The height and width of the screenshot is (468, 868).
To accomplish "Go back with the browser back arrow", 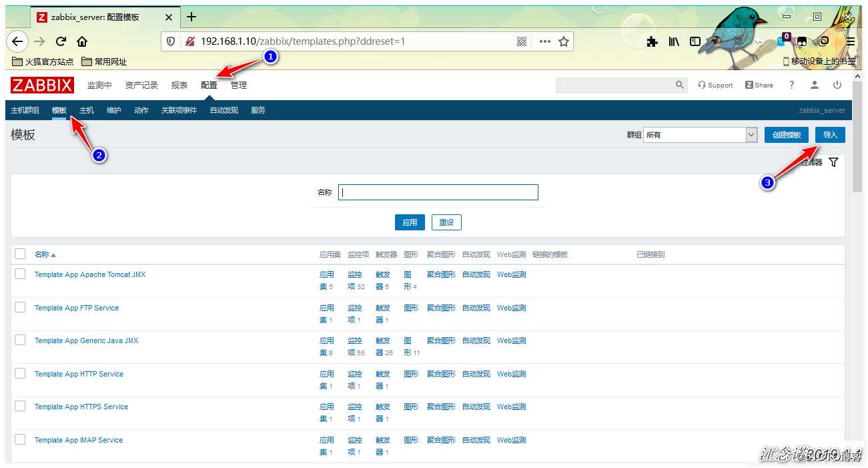I will (x=17, y=41).
